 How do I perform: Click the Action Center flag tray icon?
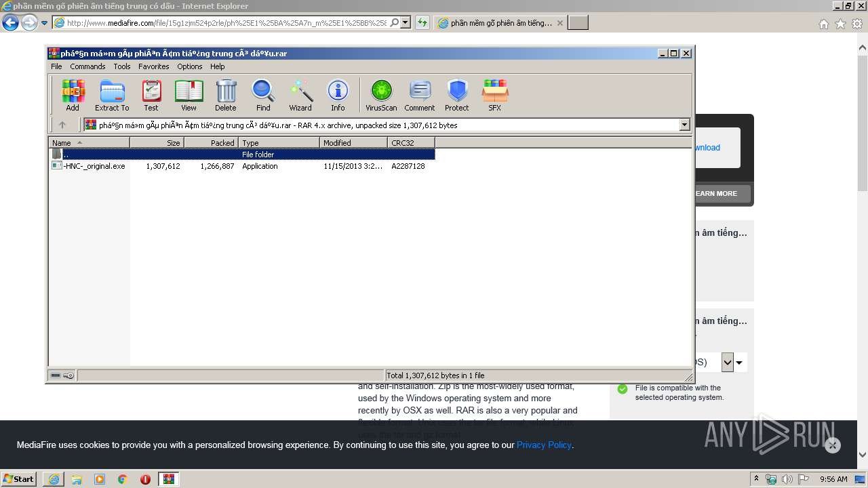(x=802, y=479)
